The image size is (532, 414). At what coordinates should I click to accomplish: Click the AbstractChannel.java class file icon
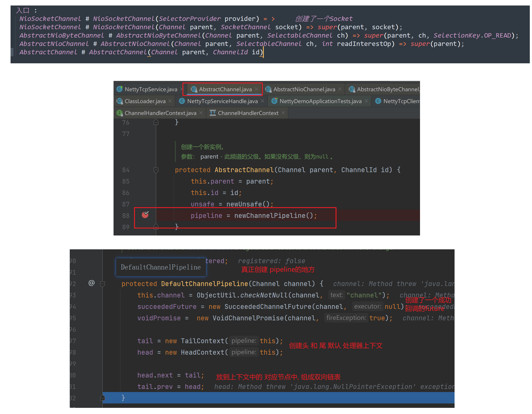[x=194, y=89]
